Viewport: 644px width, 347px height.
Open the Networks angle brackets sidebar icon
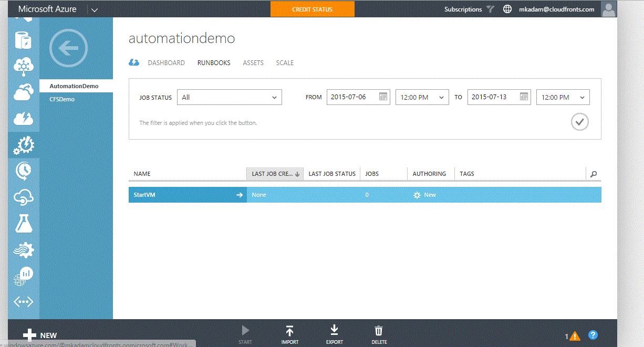point(23,302)
